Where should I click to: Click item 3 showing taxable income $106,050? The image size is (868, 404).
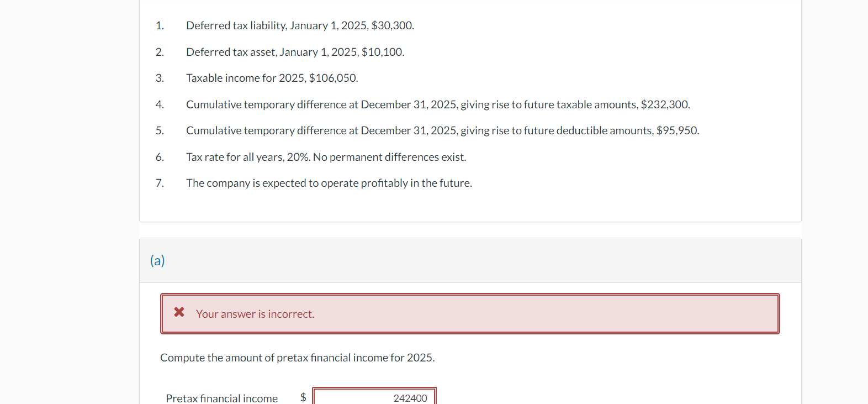(272, 77)
